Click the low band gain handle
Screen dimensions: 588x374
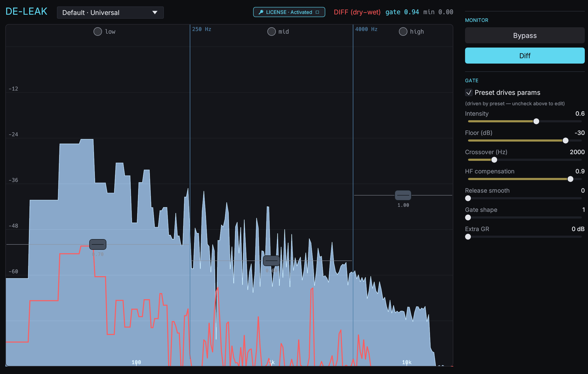[x=98, y=244]
